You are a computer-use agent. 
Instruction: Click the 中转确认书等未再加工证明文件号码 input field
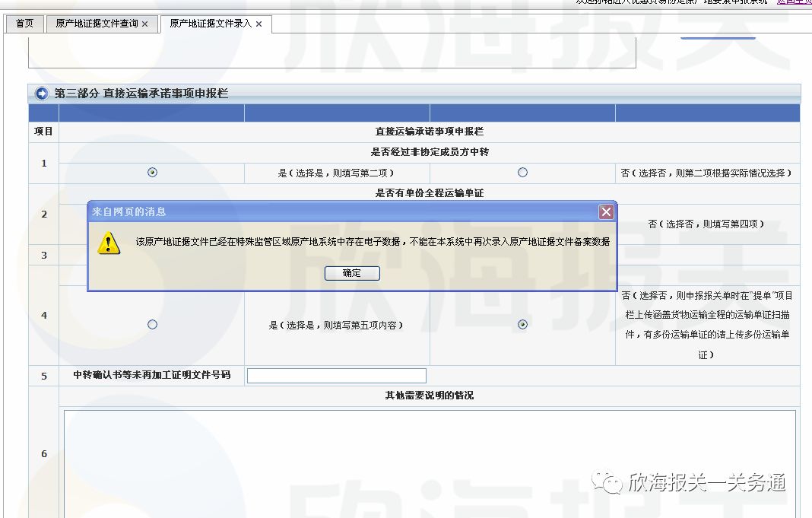click(x=337, y=376)
